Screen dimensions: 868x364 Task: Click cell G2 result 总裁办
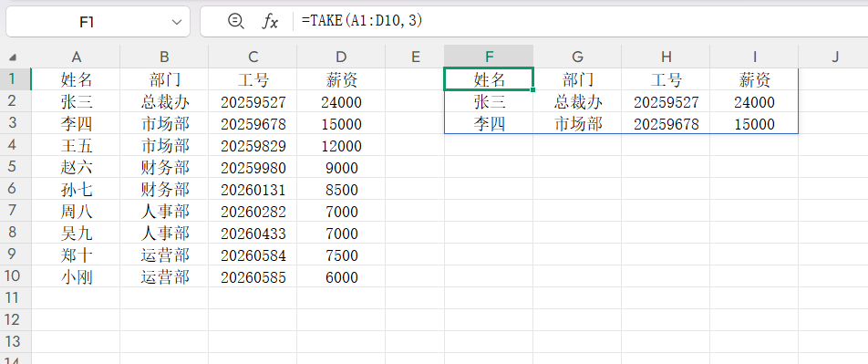(x=577, y=102)
